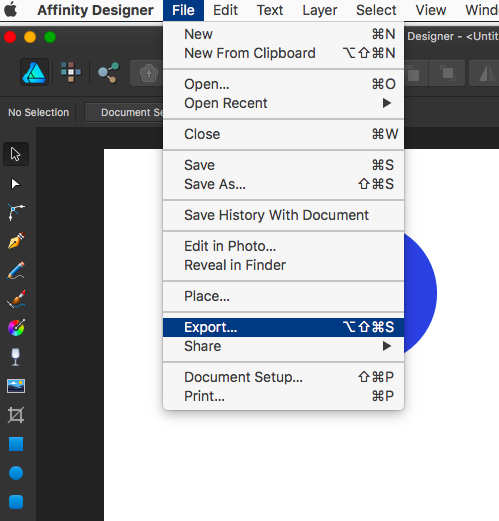The image size is (499, 521).
Task: Open Affinity Designer application menu
Action: tap(95, 10)
